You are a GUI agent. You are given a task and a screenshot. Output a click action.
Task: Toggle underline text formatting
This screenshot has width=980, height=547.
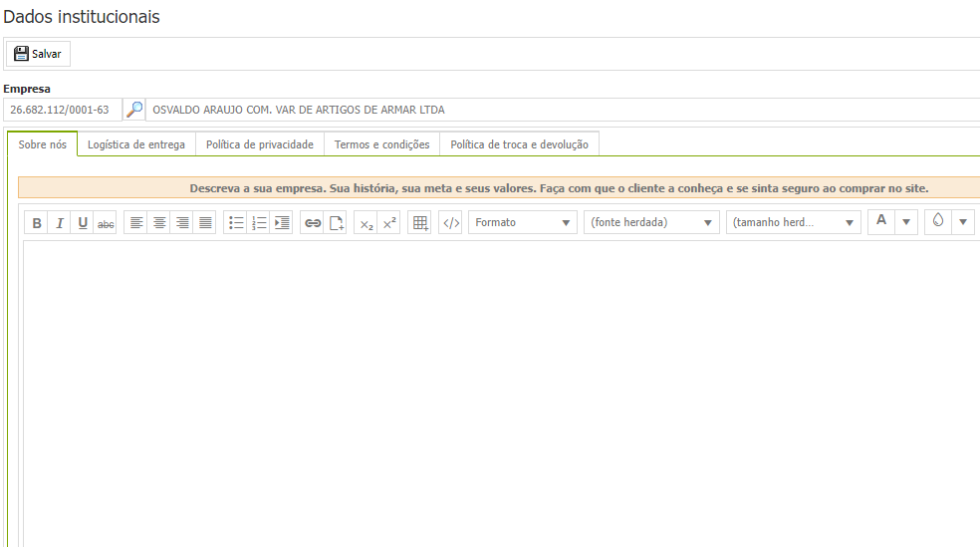click(83, 223)
